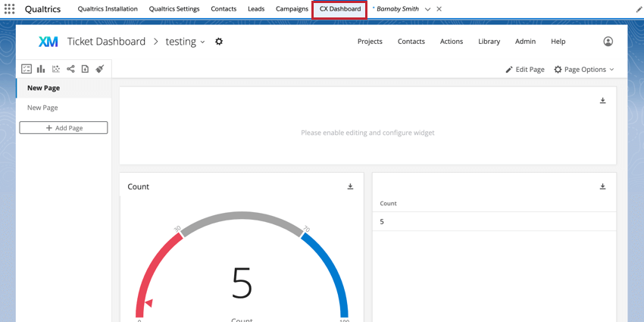Image resolution: width=644 pixels, height=322 pixels.
Task: Click the 'Please enable editing and configure widget' text
Action: 367,133
